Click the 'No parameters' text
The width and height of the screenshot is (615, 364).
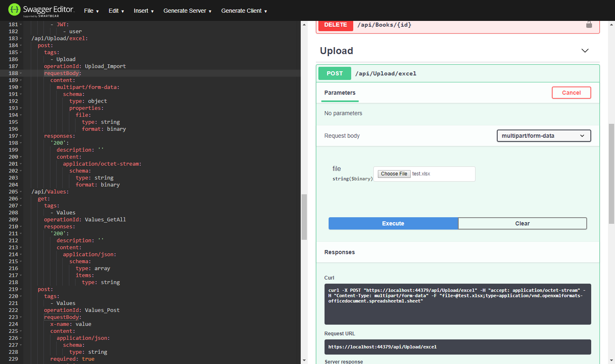point(343,113)
